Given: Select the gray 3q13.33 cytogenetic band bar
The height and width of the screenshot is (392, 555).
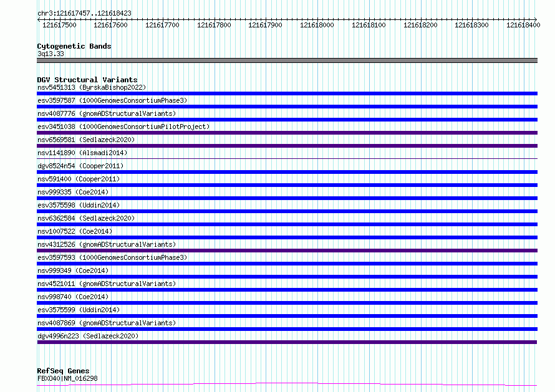Looking at the screenshot, I should [287, 60].
